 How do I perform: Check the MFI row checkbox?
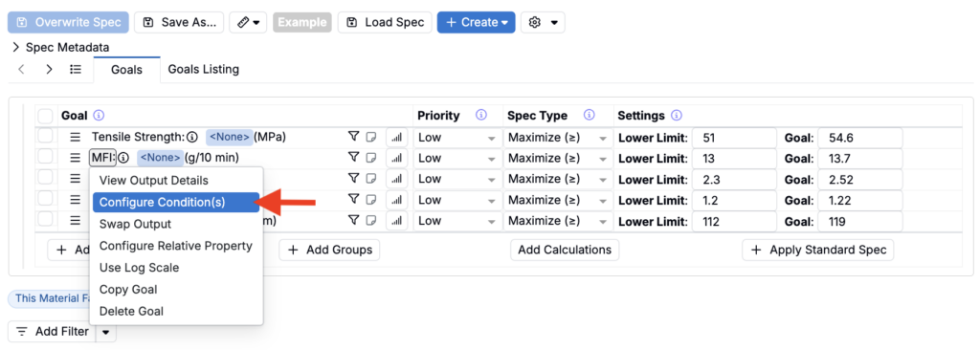46,157
